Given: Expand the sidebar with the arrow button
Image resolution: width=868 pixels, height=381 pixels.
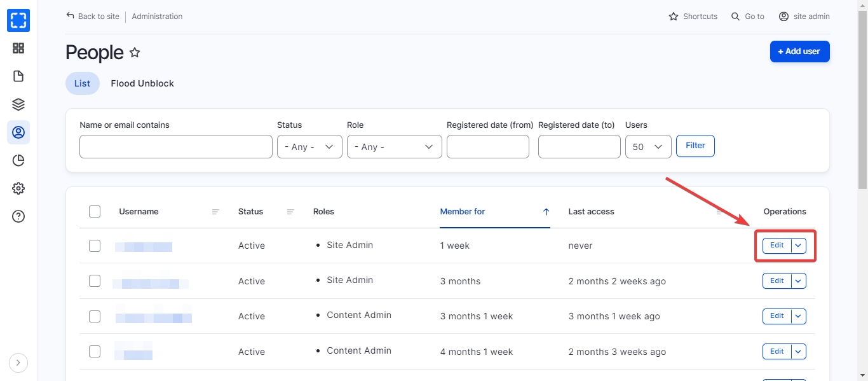Looking at the screenshot, I should (18, 363).
